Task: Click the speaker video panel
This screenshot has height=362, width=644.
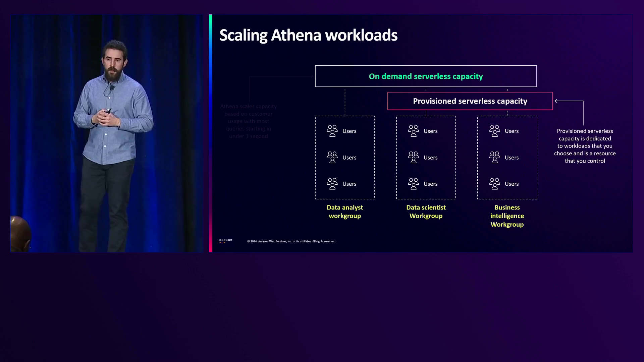Action: click(107, 133)
